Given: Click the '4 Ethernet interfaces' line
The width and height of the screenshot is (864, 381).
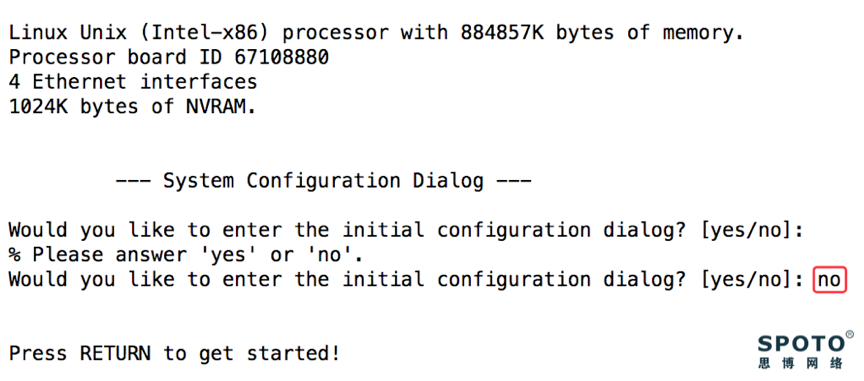Looking at the screenshot, I should coord(133,82).
